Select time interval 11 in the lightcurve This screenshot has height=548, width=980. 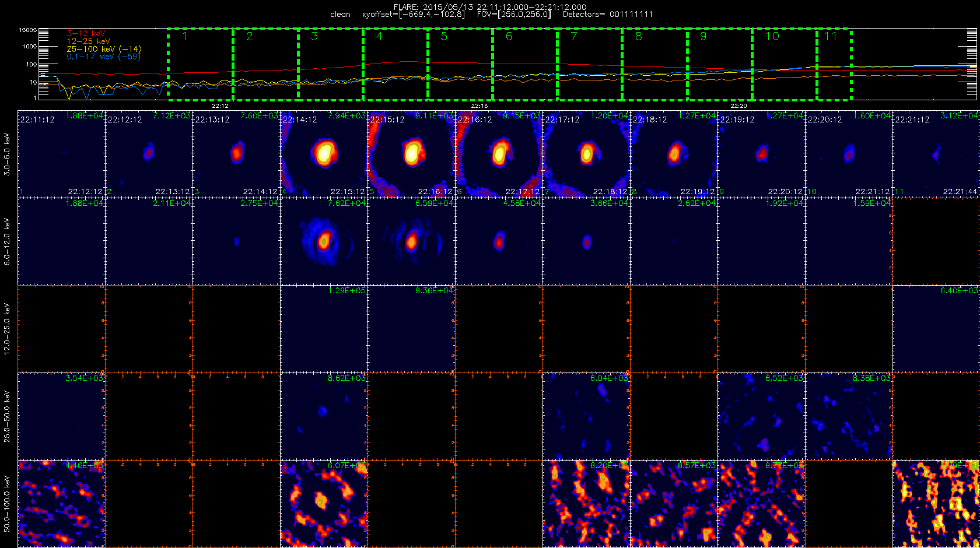(834, 64)
